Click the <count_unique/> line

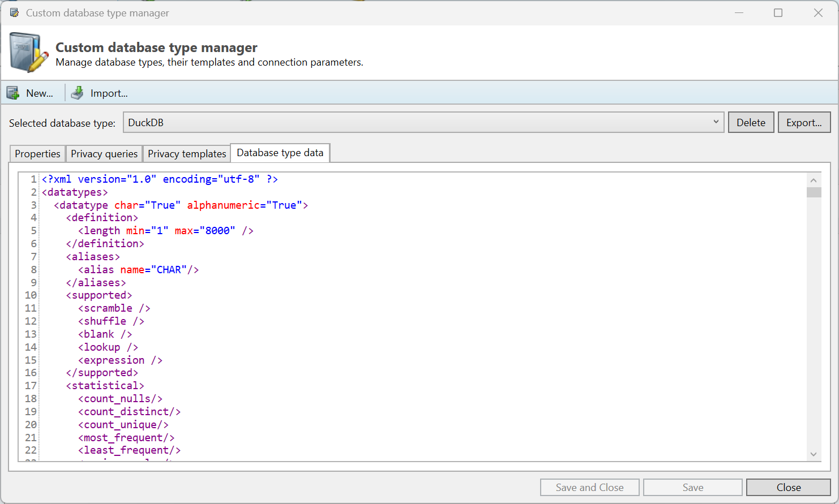coord(123,425)
